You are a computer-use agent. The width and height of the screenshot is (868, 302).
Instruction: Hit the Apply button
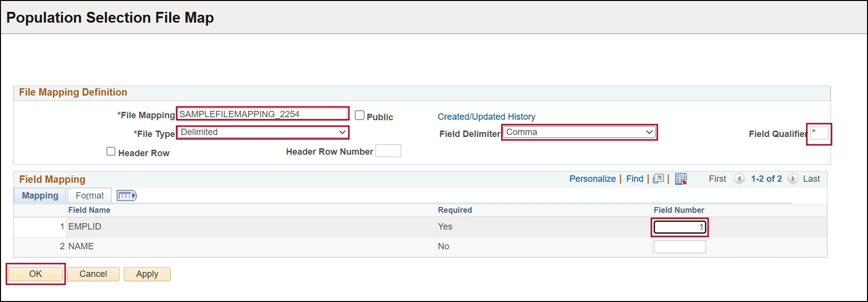click(x=147, y=274)
